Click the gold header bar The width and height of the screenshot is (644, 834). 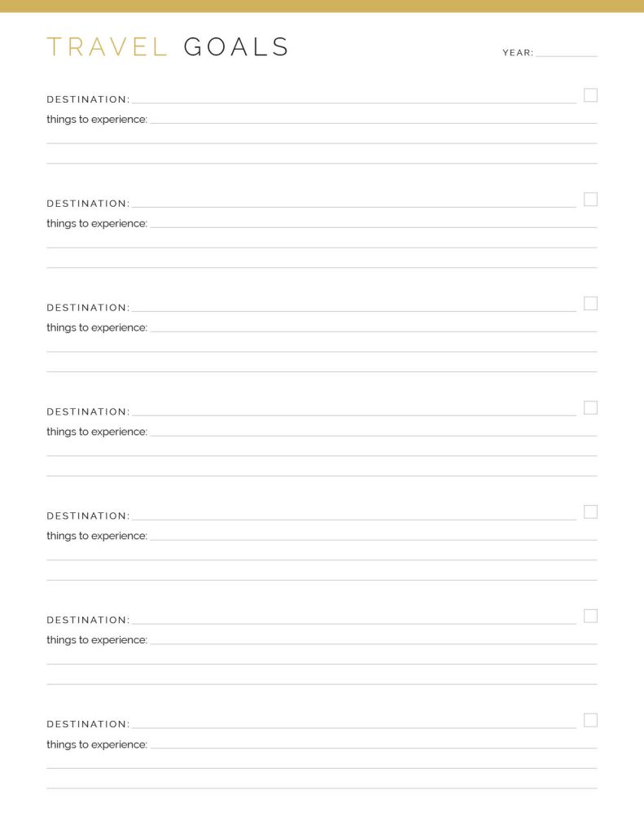pos(322,6)
